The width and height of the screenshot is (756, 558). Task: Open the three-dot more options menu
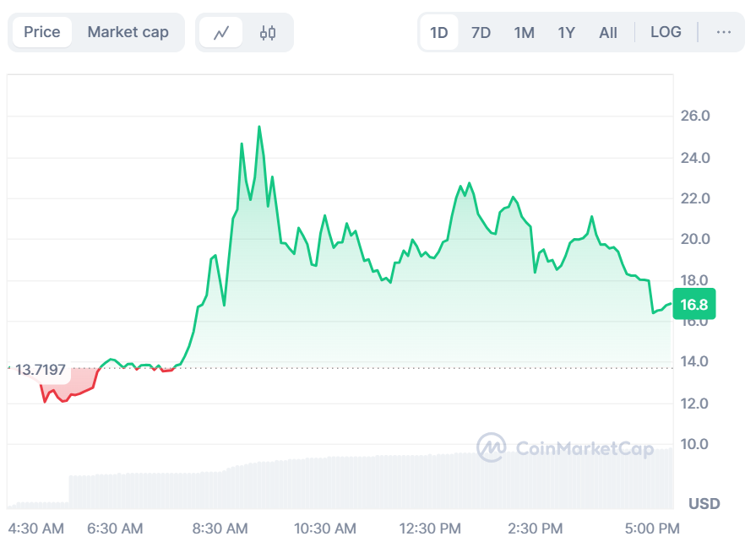(x=723, y=32)
